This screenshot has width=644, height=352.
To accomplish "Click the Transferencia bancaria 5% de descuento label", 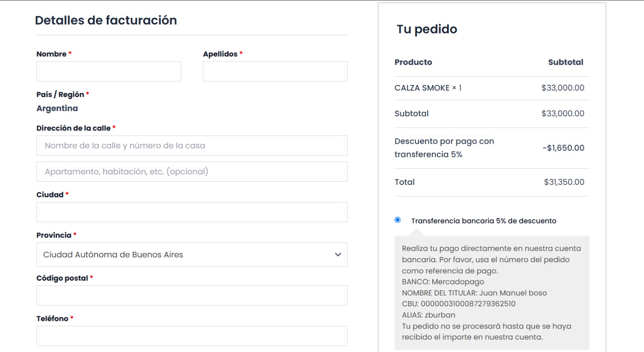I will click(x=483, y=221).
